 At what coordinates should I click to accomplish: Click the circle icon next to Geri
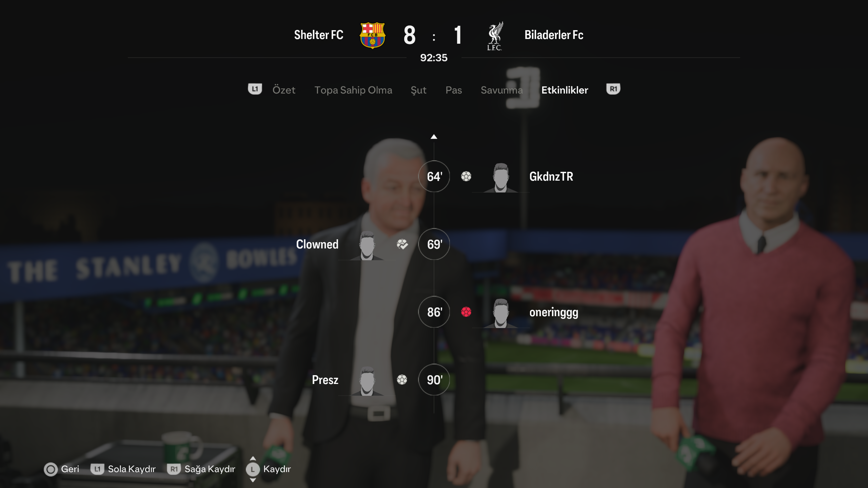click(51, 469)
